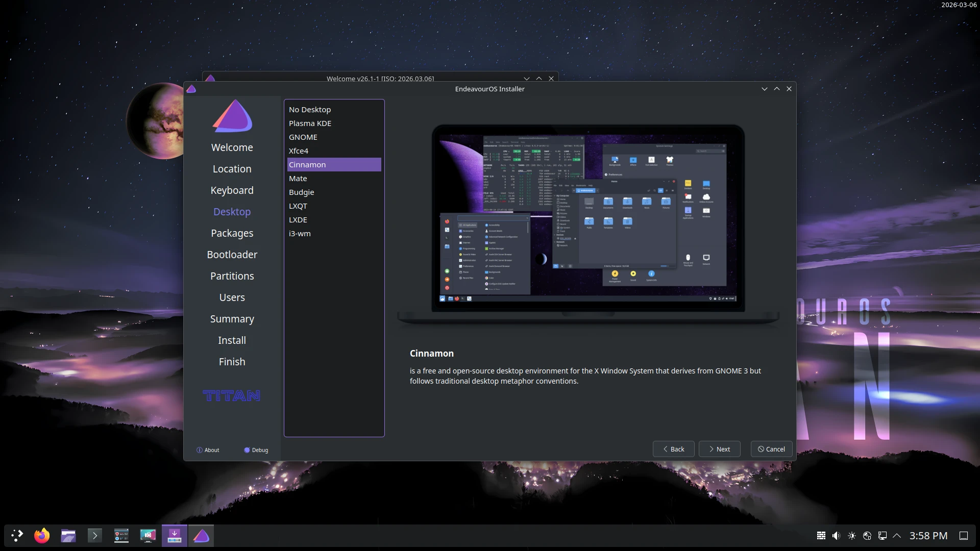980x551 pixels.
Task: Open Firefox from the taskbar
Action: 42,536
